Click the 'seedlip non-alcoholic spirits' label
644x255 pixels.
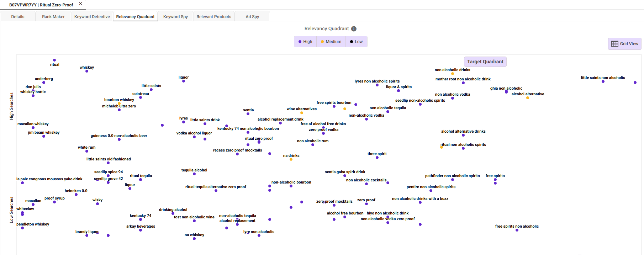coord(420,100)
